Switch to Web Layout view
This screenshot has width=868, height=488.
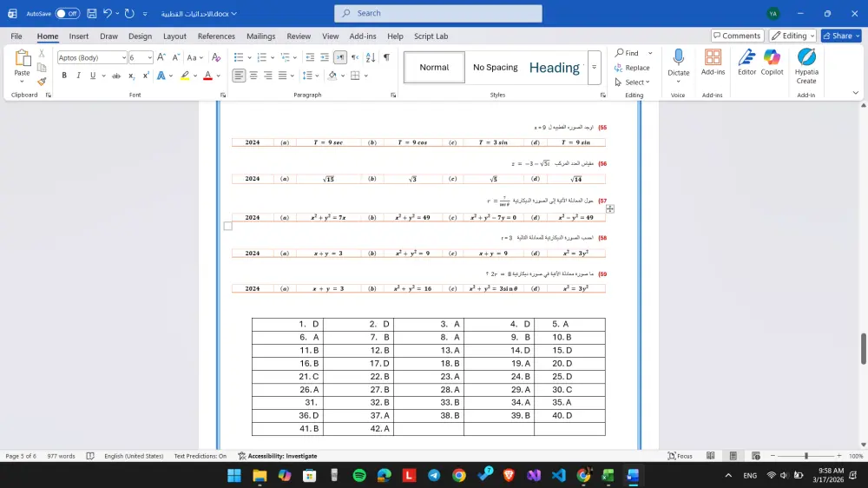(756, 456)
